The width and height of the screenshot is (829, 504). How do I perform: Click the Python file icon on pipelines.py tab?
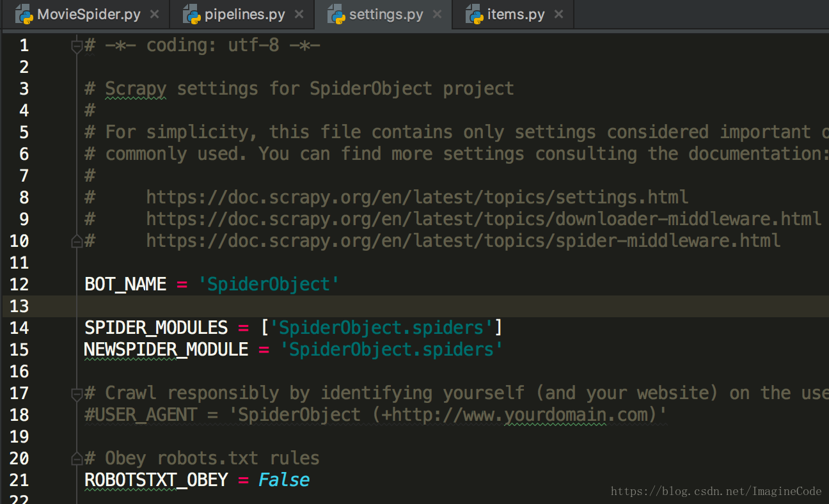[x=192, y=14]
